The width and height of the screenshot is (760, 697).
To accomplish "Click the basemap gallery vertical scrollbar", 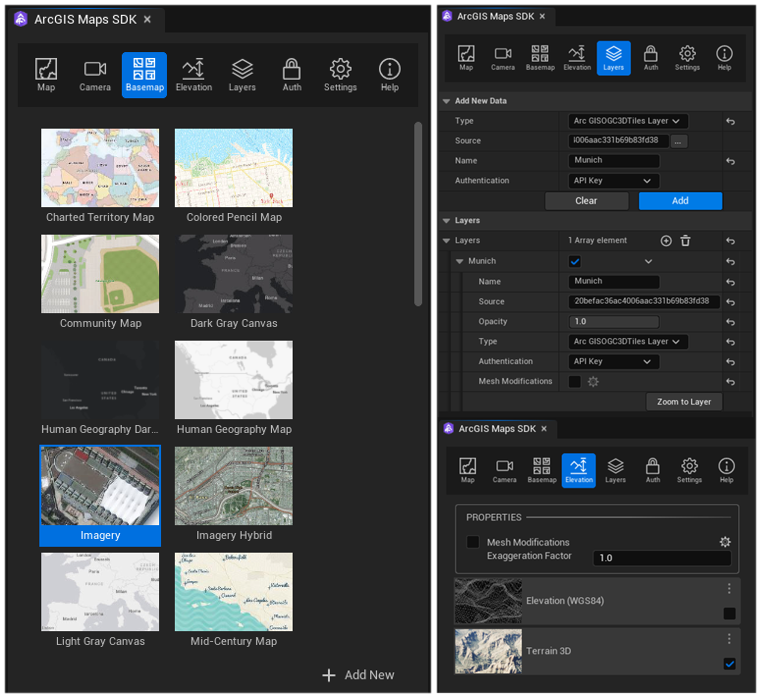I will tap(418, 214).
